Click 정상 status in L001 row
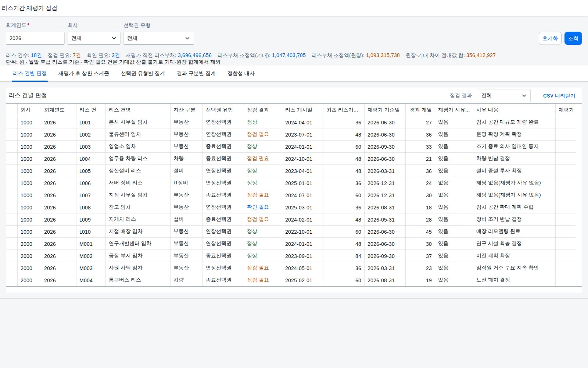The width and height of the screenshot is (588, 368). click(252, 122)
